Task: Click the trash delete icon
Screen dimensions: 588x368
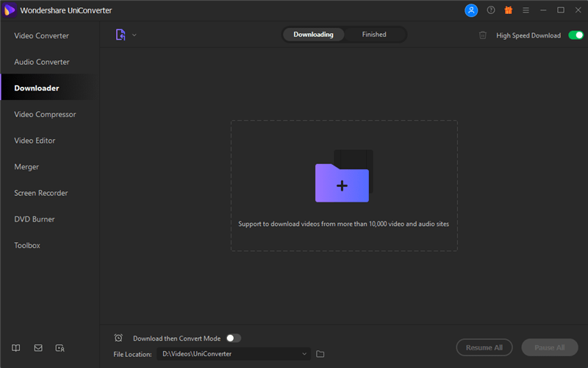Action: [x=483, y=35]
